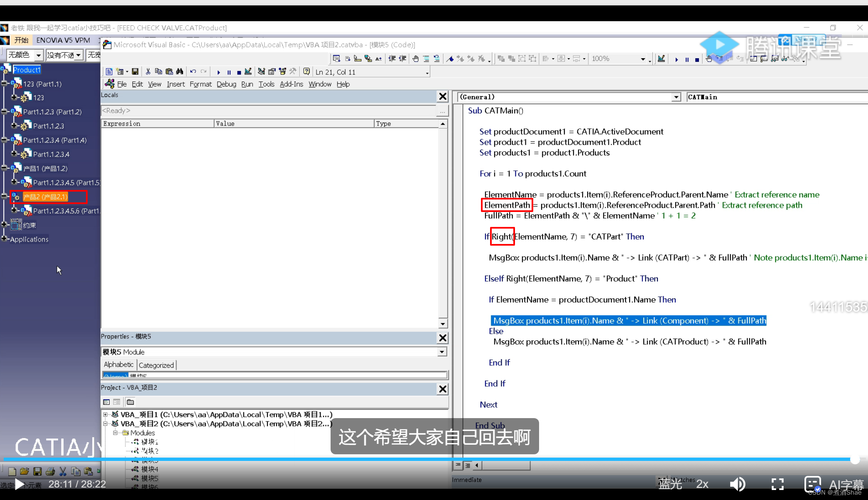The width and height of the screenshot is (868, 500).
Task: Open the (General) object dropdown
Action: tap(676, 97)
